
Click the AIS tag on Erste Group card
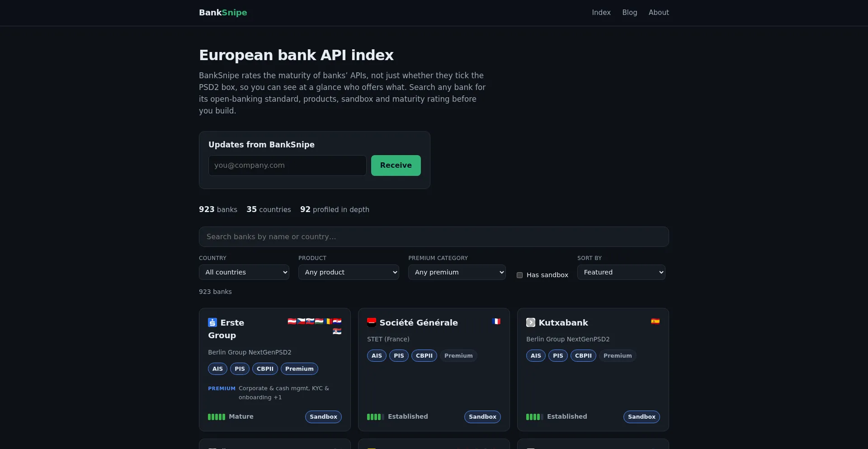click(217, 369)
